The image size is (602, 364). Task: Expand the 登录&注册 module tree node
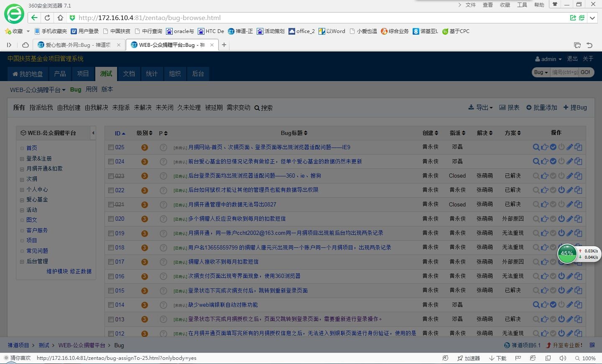[22, 159]
